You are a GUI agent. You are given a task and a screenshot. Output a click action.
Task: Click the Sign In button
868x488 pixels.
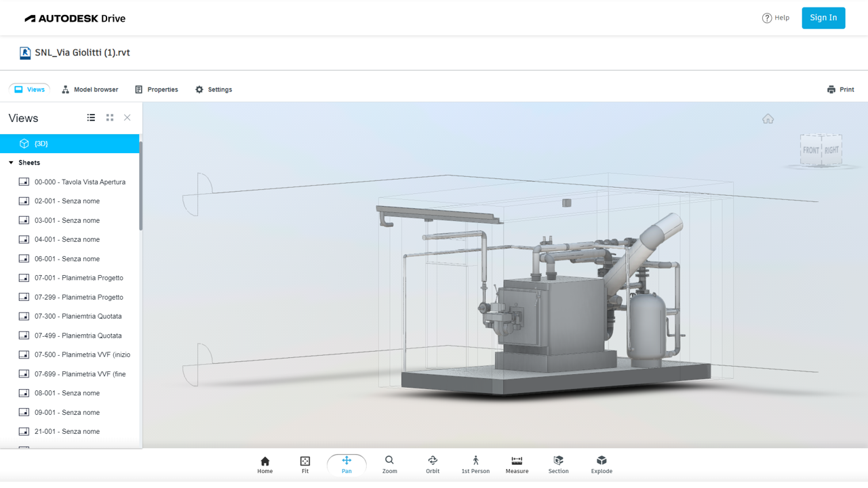tap(823, 18)
